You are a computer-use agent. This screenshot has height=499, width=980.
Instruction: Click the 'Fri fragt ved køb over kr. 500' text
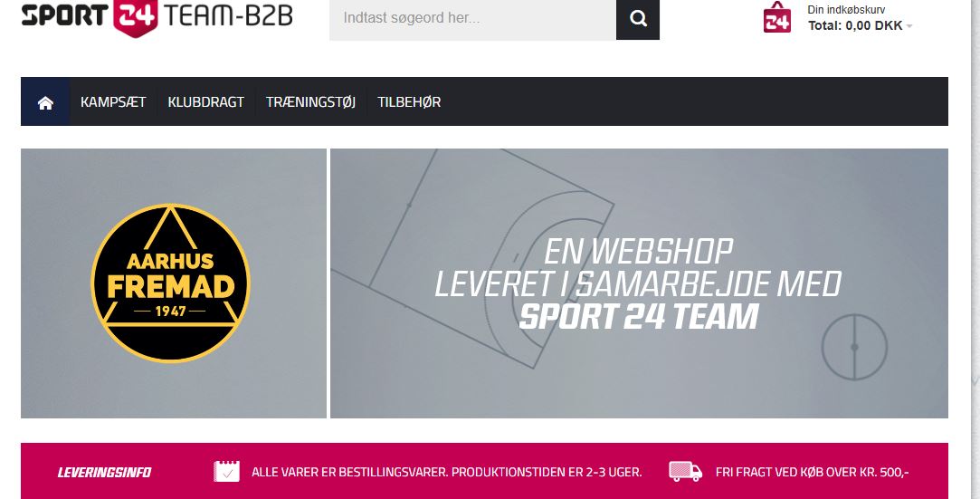812,472
